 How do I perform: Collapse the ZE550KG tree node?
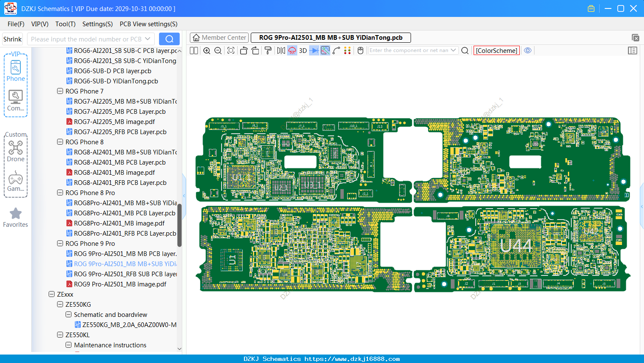click(x=60, y=305)
